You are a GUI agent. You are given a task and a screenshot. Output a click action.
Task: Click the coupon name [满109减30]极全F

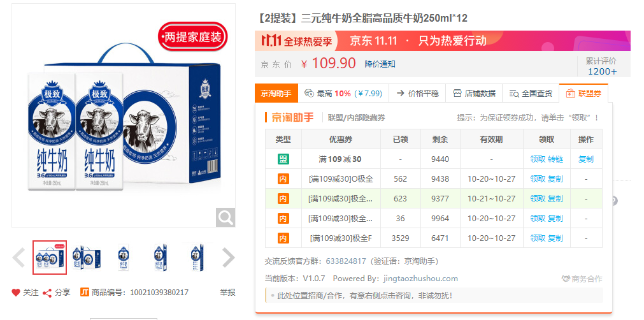pyautogui.click(x=341, y=238)
